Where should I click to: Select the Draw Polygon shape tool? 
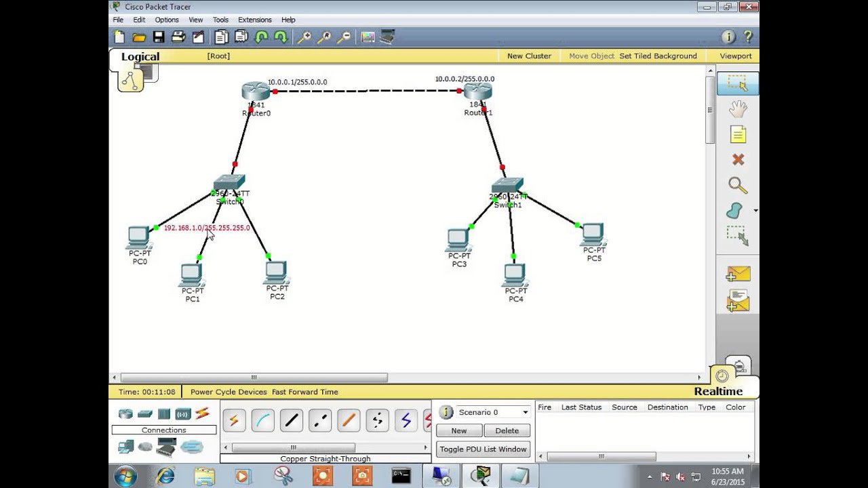pyautogui.click(x=734, y=211)
